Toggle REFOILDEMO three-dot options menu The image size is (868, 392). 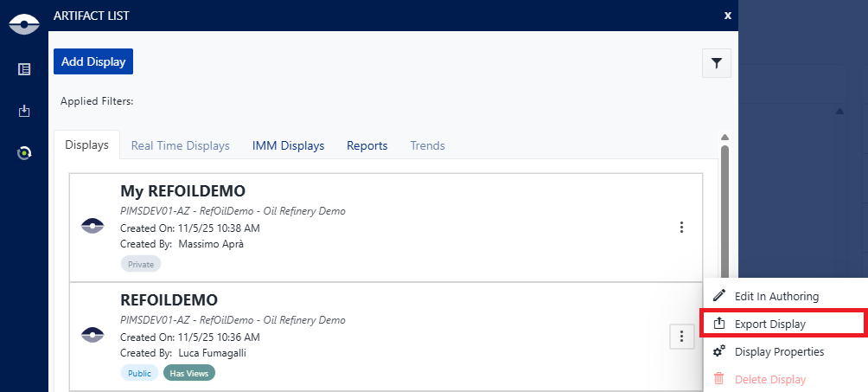[x=681, y=337]
